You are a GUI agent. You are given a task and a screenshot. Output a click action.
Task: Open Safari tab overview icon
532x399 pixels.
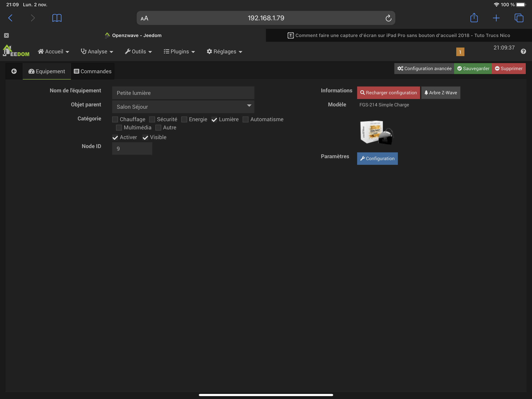tap(519, 18)
